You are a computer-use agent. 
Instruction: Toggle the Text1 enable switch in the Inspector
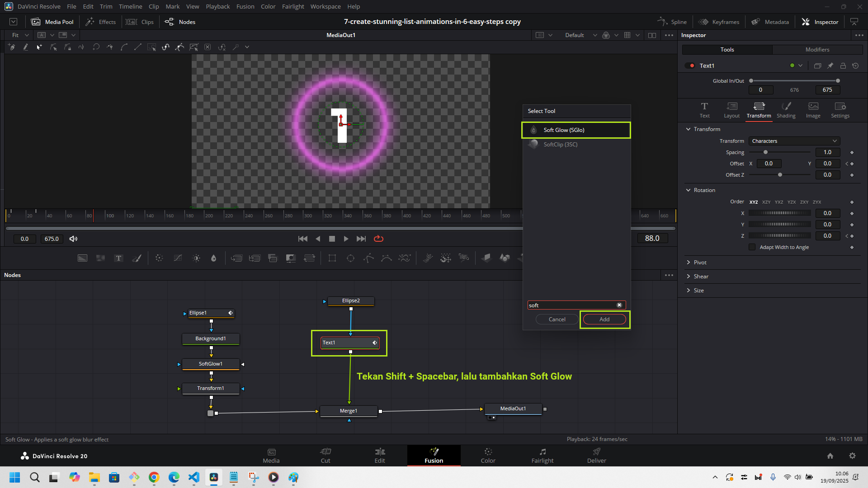tap(690, 66)
